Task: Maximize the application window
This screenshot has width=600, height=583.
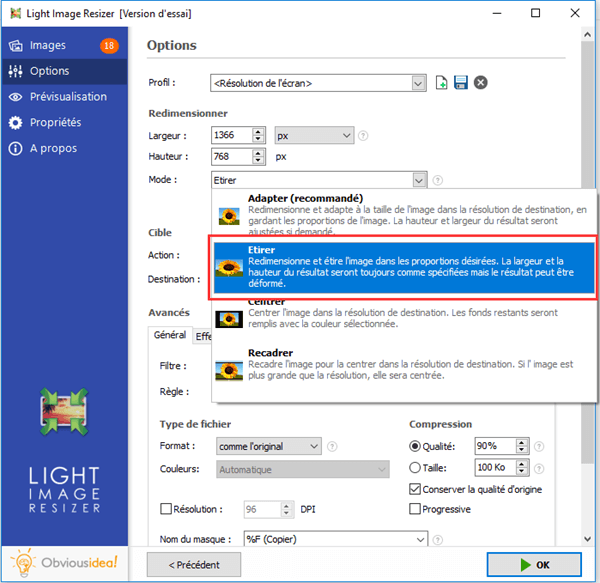Action: (x=535, y=13)
